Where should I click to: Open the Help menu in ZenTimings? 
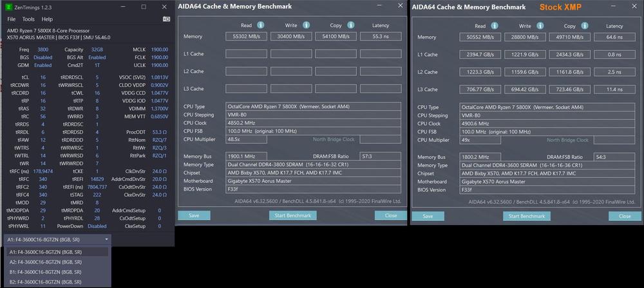coord(47,19)
